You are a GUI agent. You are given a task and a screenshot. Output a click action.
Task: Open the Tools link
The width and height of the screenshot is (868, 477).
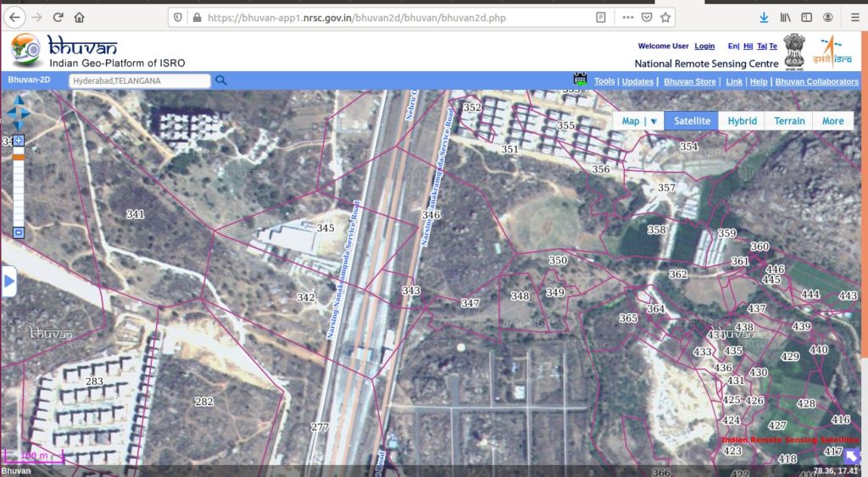604,81
